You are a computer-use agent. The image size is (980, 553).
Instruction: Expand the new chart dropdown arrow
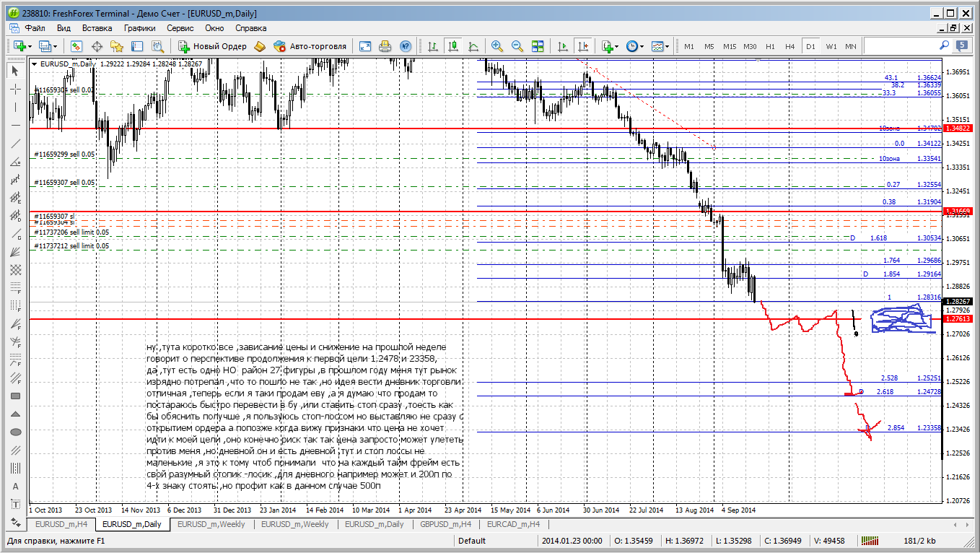(30, 46)
